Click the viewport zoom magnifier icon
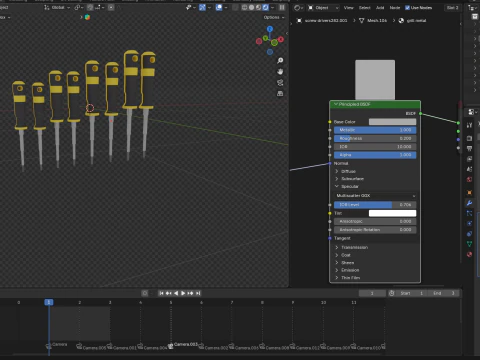 click(x=280, y=60)
